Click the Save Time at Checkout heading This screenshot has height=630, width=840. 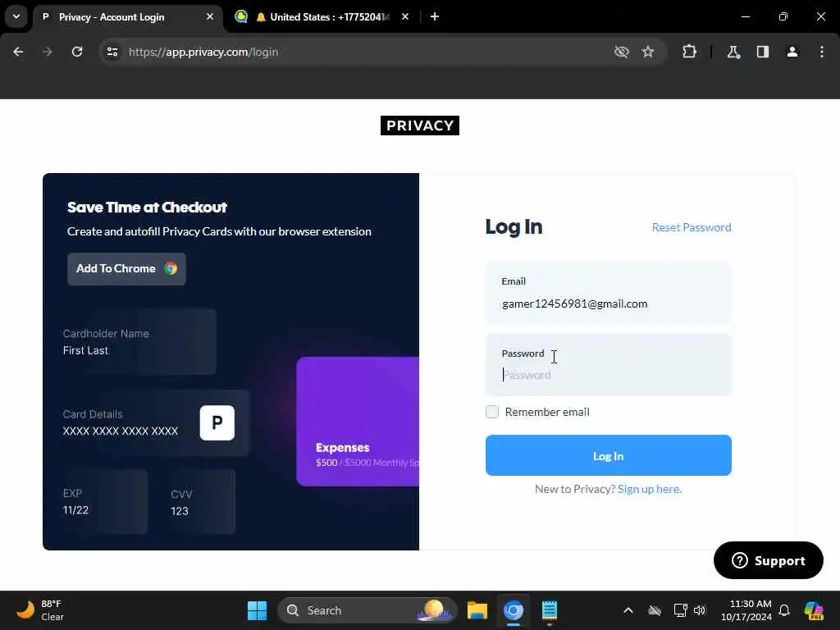[x=148, y=208]
